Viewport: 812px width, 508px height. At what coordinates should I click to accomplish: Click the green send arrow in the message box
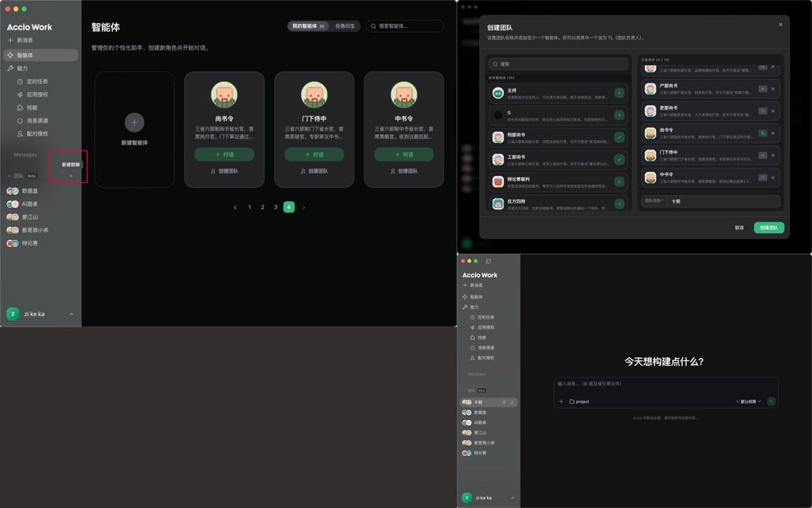771,402
